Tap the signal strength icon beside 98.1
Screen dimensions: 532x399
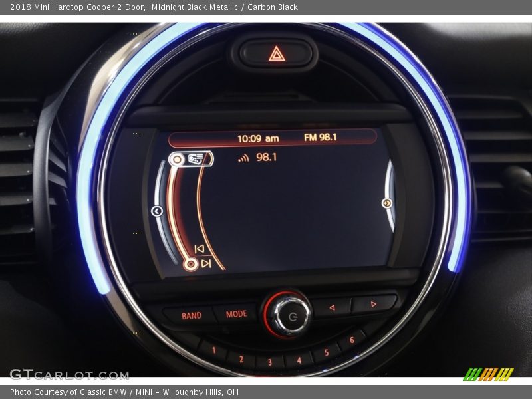tap(243, 158)
